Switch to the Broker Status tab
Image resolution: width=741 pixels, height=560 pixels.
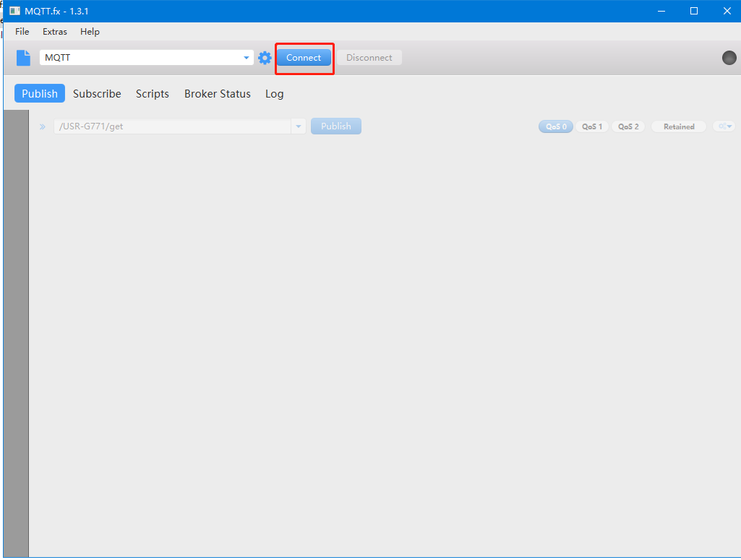click(218, 93)
